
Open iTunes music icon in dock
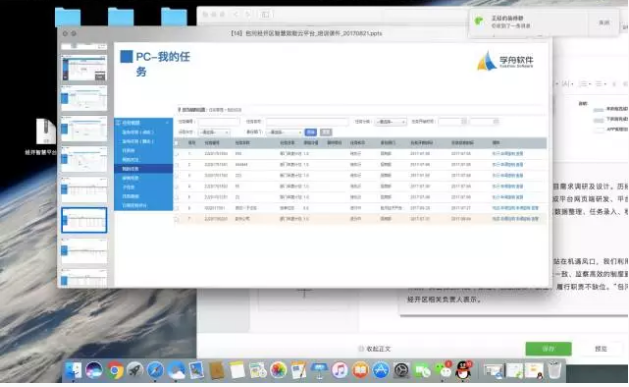click(x=340, y=370)
